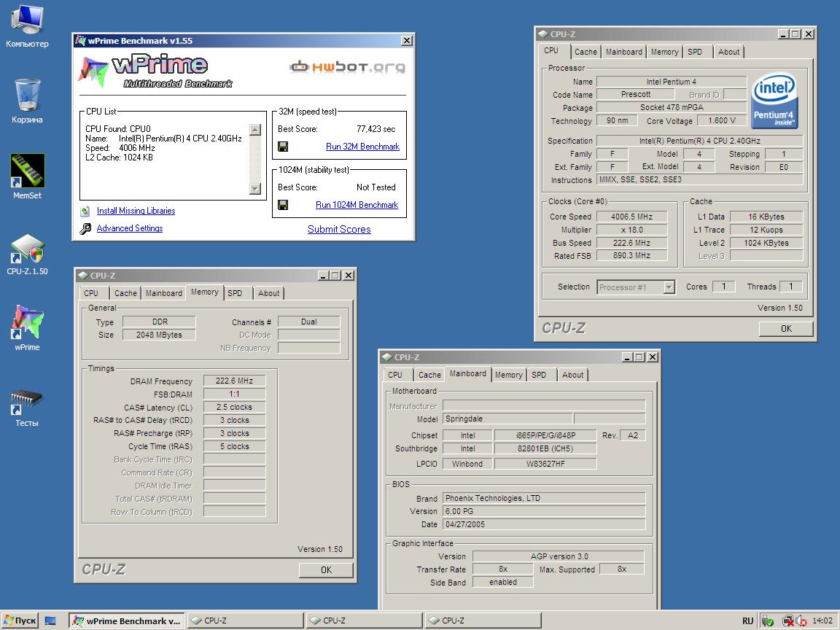Click the CPU-Z title icon in Memory window
Screen dimensions: 840x630
click(82, 276)
